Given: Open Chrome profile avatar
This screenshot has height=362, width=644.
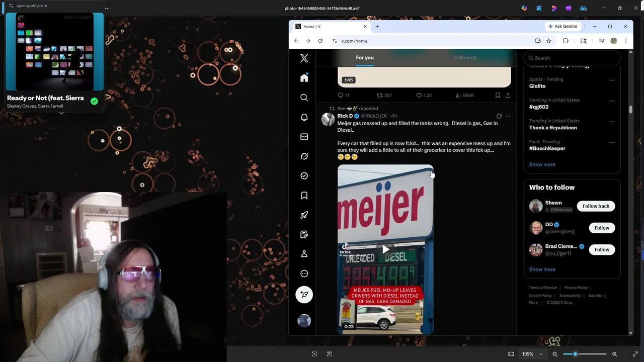Looking at the screenshot, I should click(x=614, y=41).
